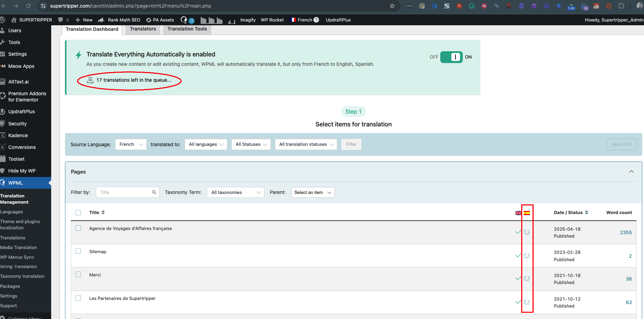Open the Source Language French dropdown

pos(131,144)
